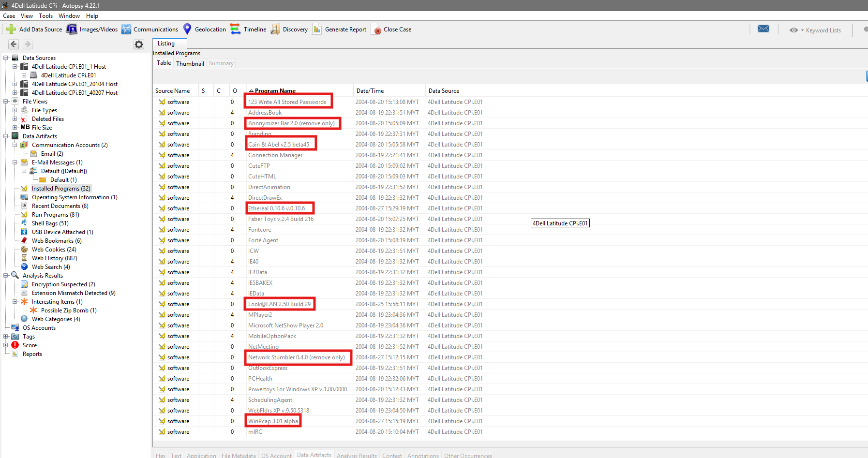Image resolution: width=868 pixels, height=458 pixels.
Task: Expand 4Dell Latitude CPi.E01_20104 Host node
Action: pyautogui.click(x=15, y=84)
